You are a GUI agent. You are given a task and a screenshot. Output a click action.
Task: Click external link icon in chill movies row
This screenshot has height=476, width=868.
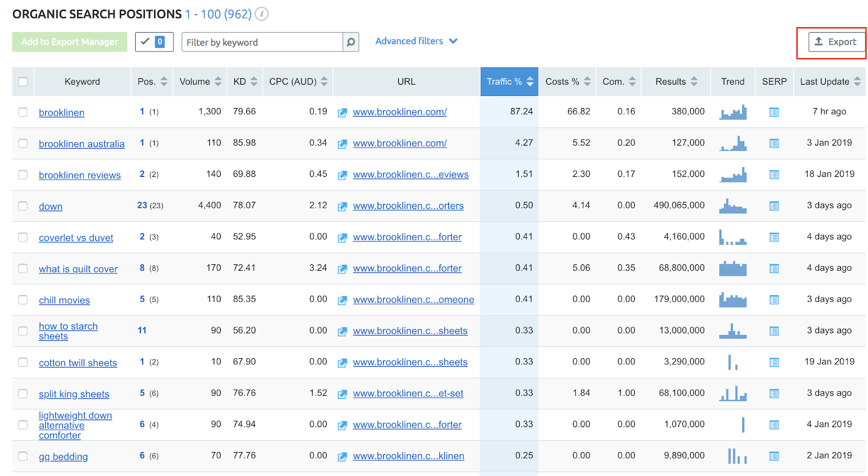pyautogui.click(x=342, y=300)
